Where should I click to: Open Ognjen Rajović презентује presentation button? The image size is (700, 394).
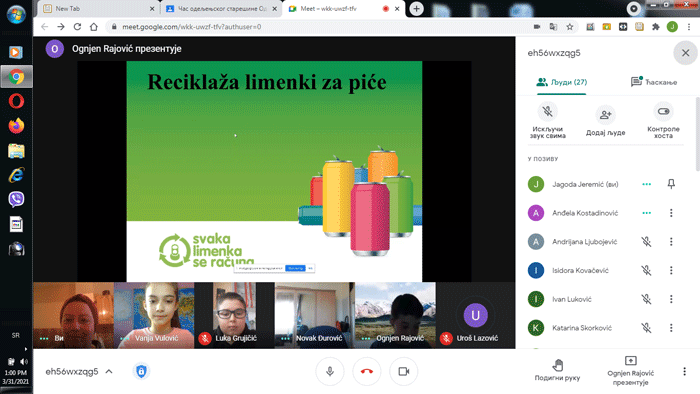[x=630, y=370]
